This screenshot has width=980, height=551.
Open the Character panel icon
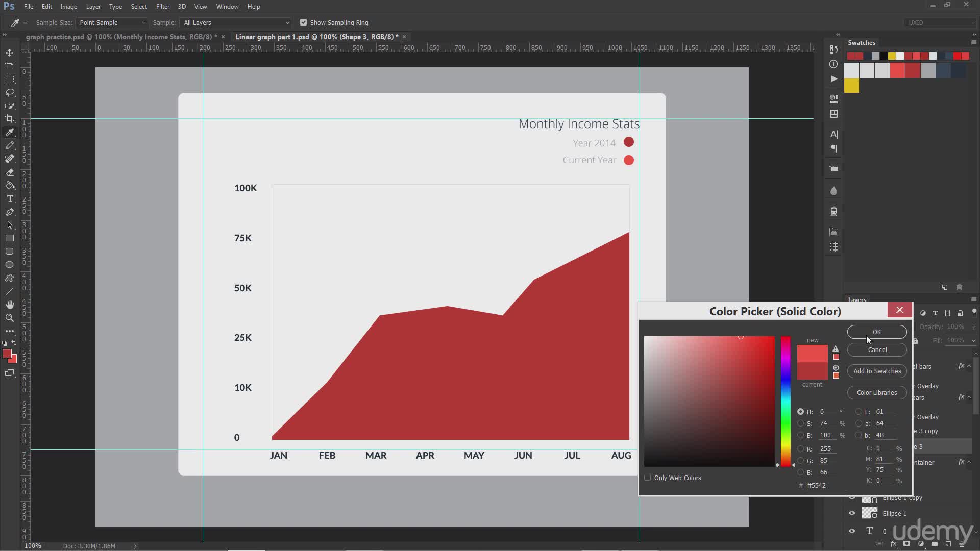coord(834,134)
